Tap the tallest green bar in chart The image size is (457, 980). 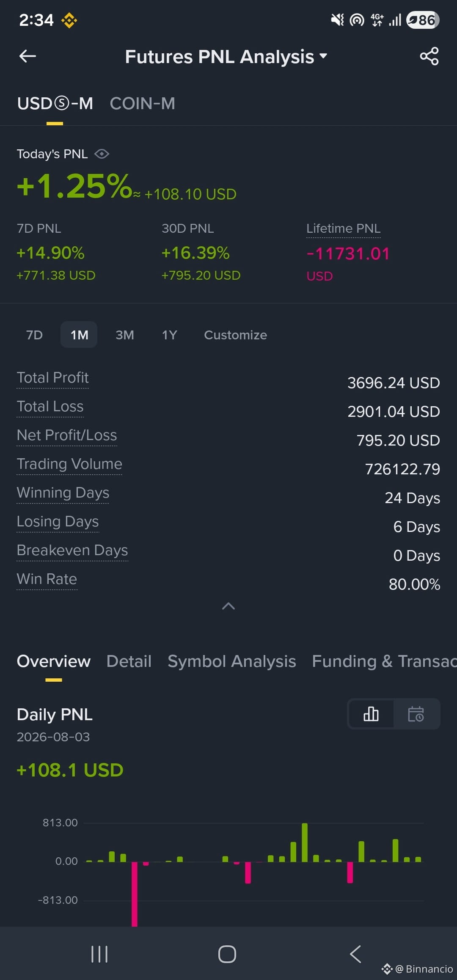point(305,842)
